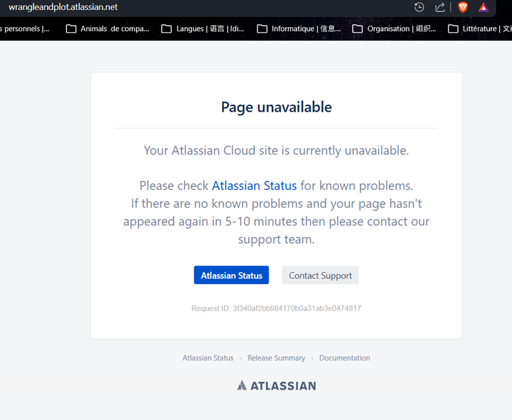Click the Release Summary footer link
This screenshot has width=512, height=420.
[276, 358]
